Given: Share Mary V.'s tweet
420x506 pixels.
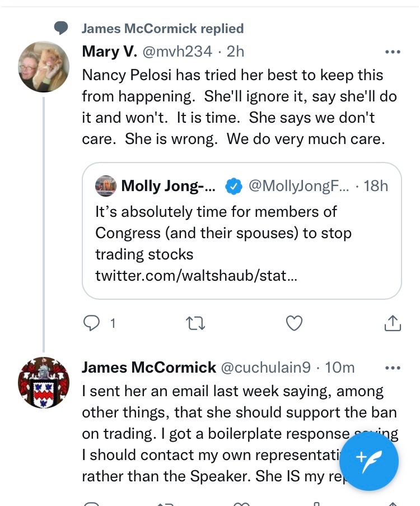Looking at the screenshot, I should [x=393, y=323].
